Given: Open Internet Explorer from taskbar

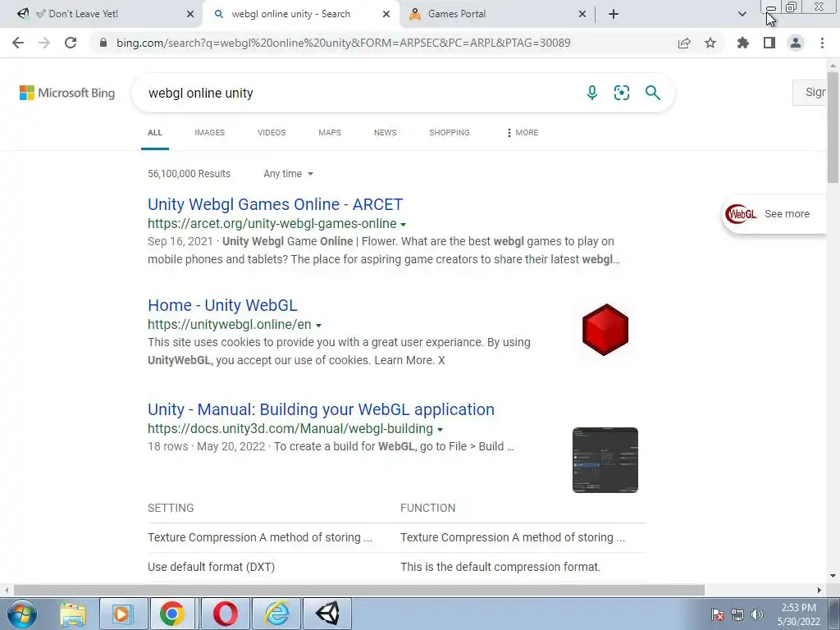Looking at the screenshot, I should [x=277, y=614].
